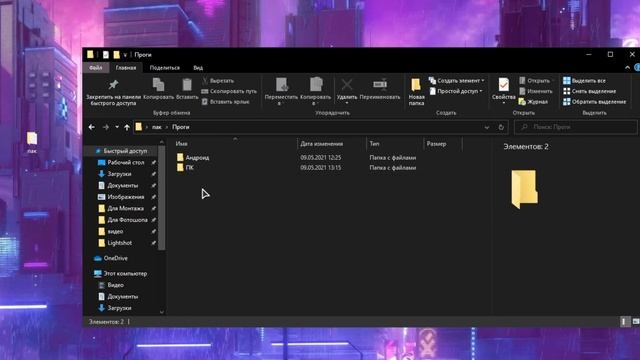Open pinned Документы under Quick Access
640x360 pixels.
coord(118,185)
